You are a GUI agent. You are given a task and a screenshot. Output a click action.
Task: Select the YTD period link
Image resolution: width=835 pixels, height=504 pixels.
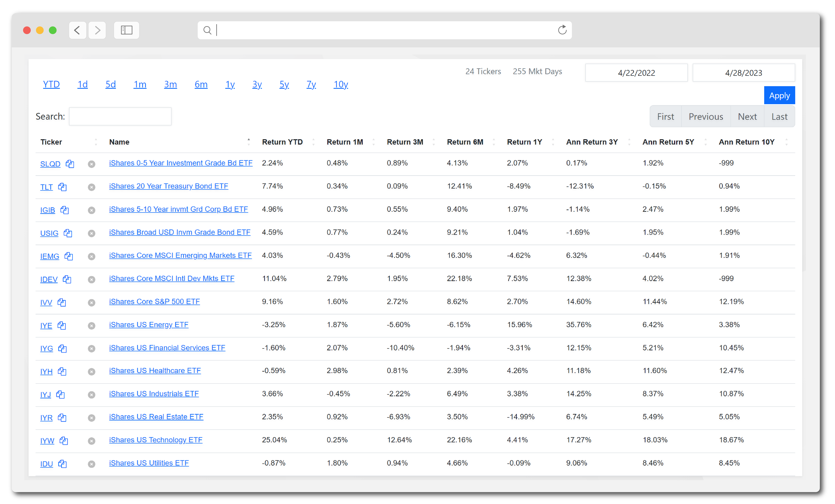tap(51, 84)
